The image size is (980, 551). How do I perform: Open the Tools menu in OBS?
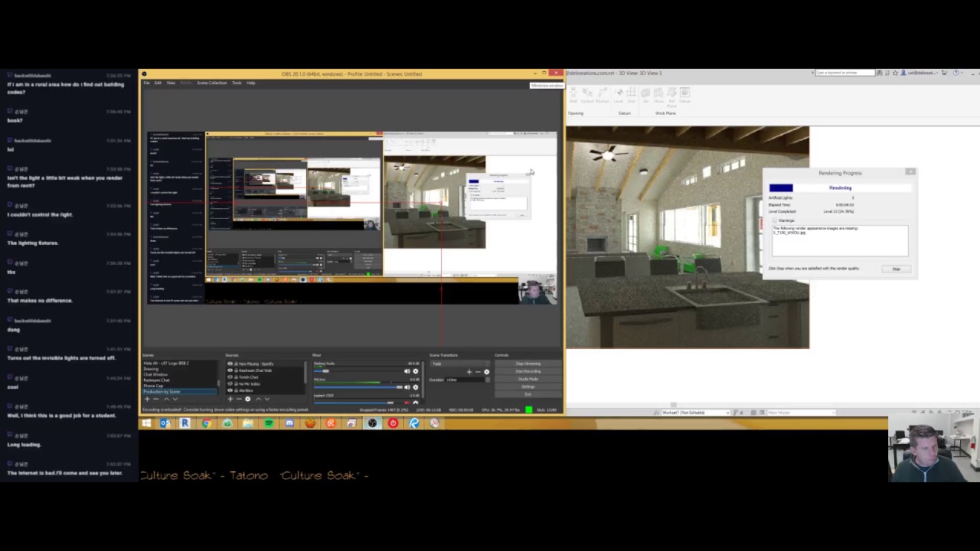pos(237,83)
